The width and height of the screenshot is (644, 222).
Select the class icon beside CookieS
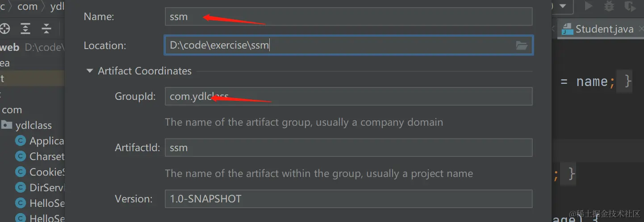tap(20, 172)
